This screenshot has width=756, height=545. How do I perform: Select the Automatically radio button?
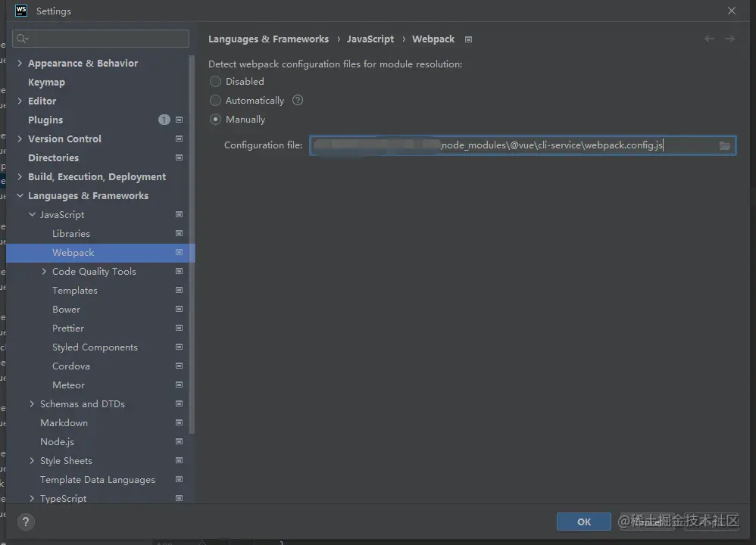pyautogui.click(x=216, y=100)
